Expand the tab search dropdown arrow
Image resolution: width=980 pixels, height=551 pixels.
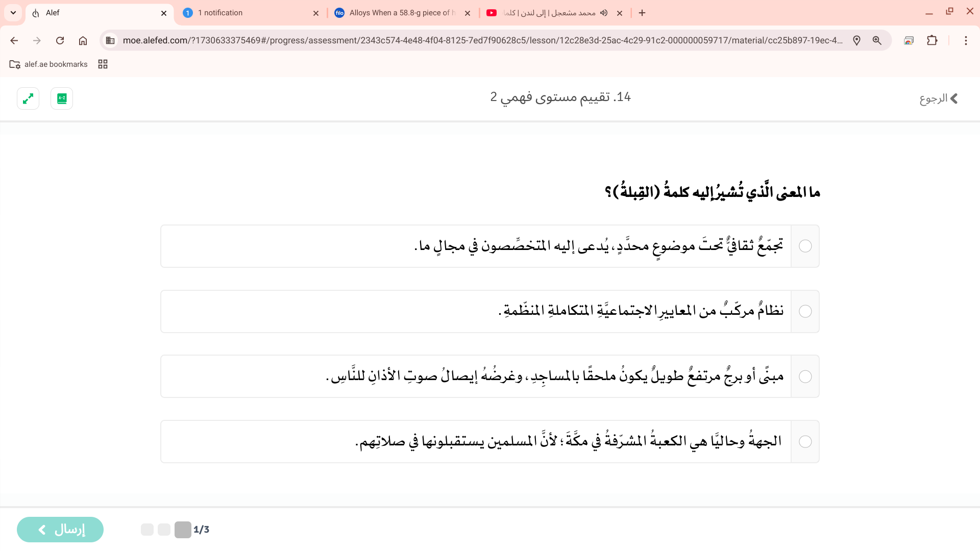click(x=13, y=13)
